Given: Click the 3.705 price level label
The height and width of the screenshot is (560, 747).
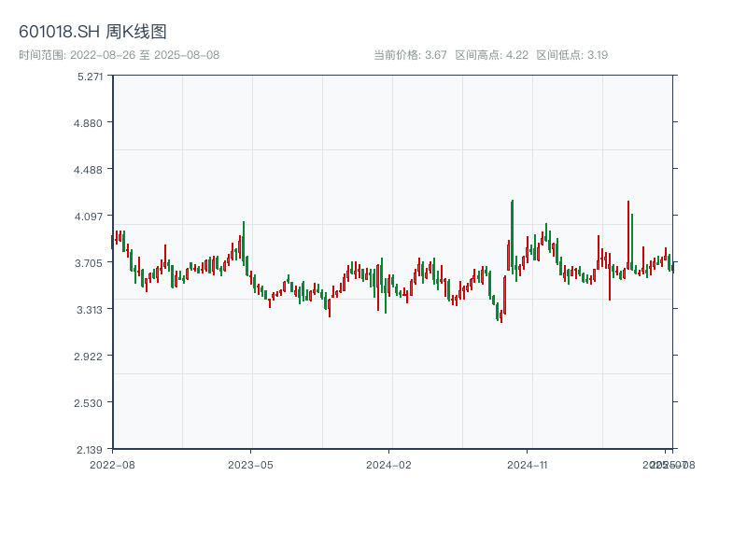Looking at the screenshot, I should [x=90, y=262].
